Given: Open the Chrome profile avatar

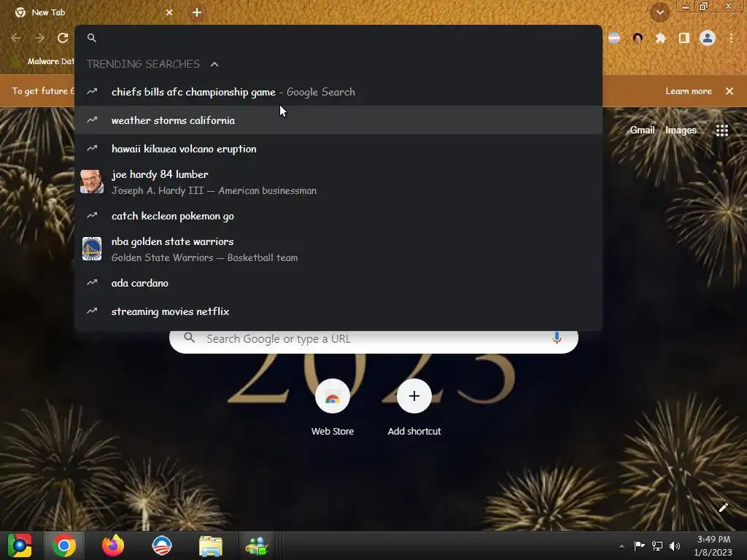Looking at the screenshot, I should coord(708,38).
